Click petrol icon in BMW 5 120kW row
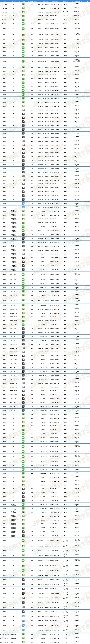Image resolution: width=90 pixels, height=644 pixels. 23,29
